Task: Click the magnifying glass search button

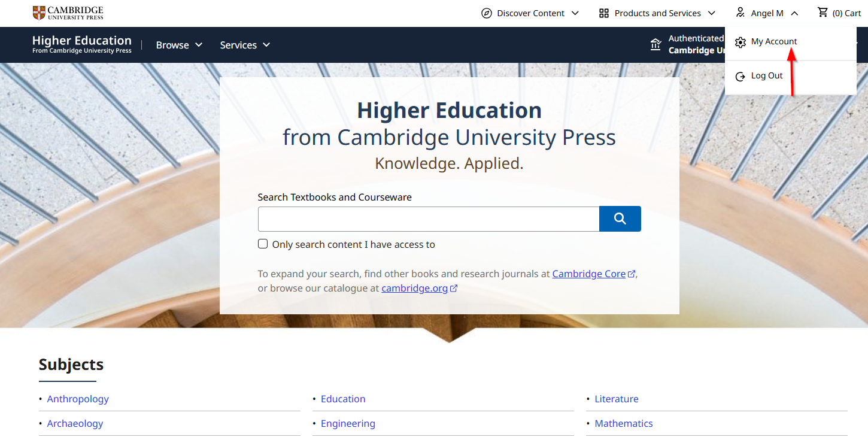Action: point(620,219)
